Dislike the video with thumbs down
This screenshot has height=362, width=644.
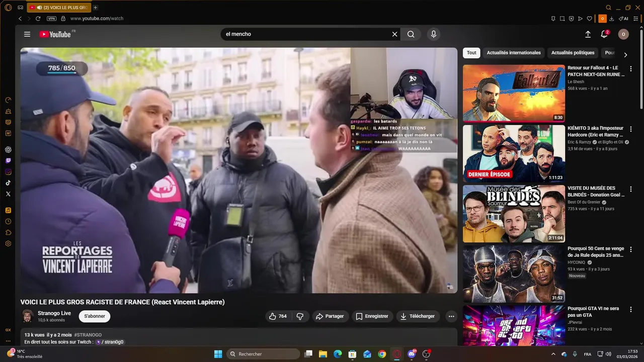[300, 316]
